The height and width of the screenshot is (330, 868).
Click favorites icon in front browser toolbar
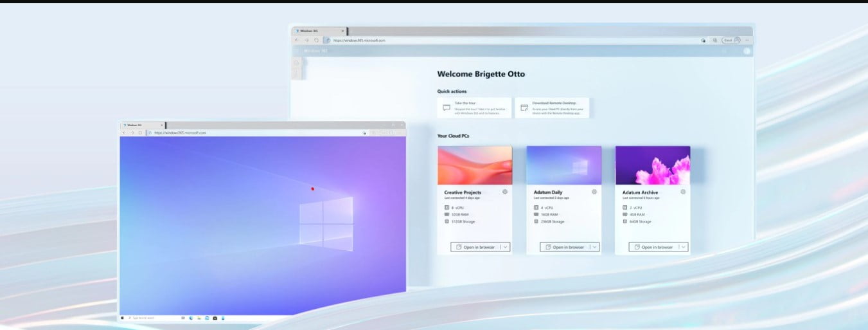(x=365, y=133)
